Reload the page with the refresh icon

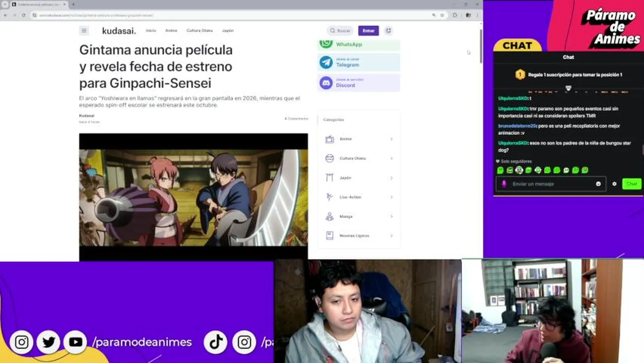pos(23,15)
